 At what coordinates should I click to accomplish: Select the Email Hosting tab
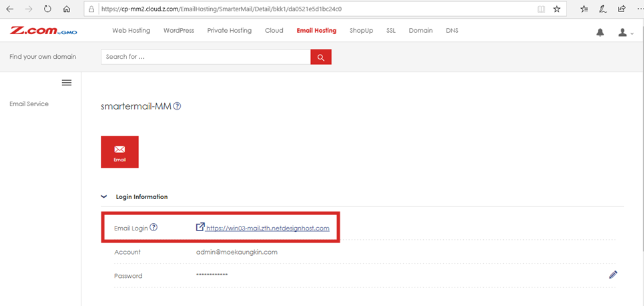[x=316, y=31]
